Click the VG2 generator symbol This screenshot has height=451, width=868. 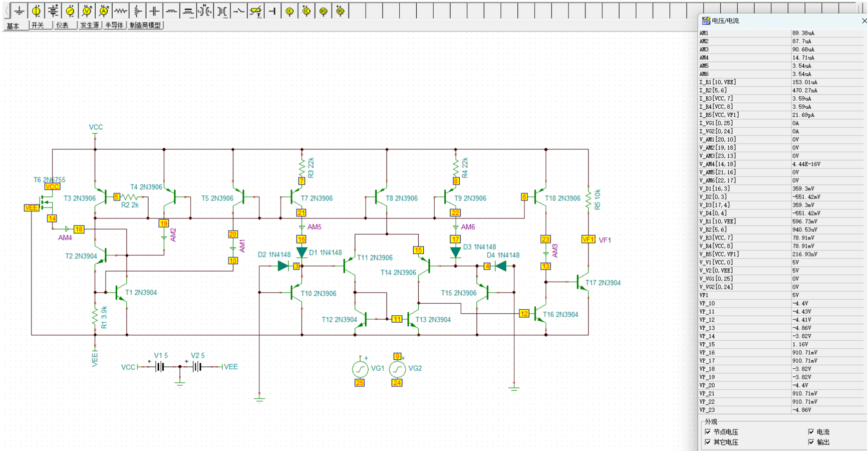click(397, 369)
